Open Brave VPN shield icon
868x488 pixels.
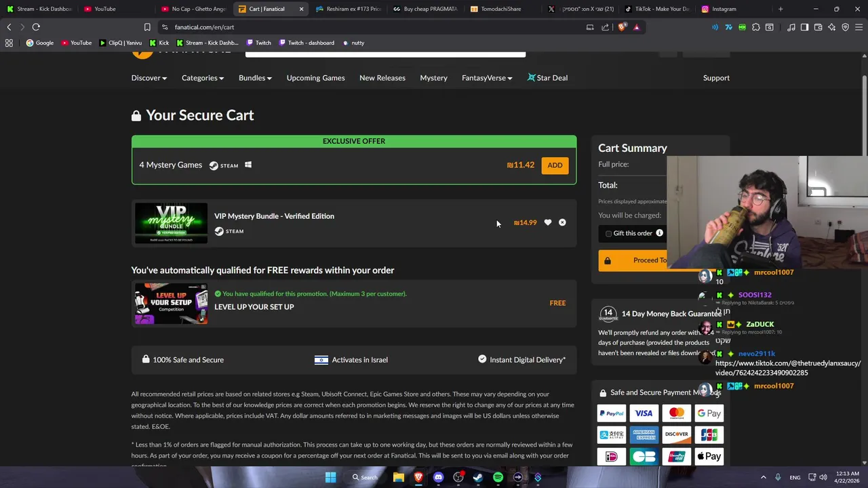(x=846, y=27)
